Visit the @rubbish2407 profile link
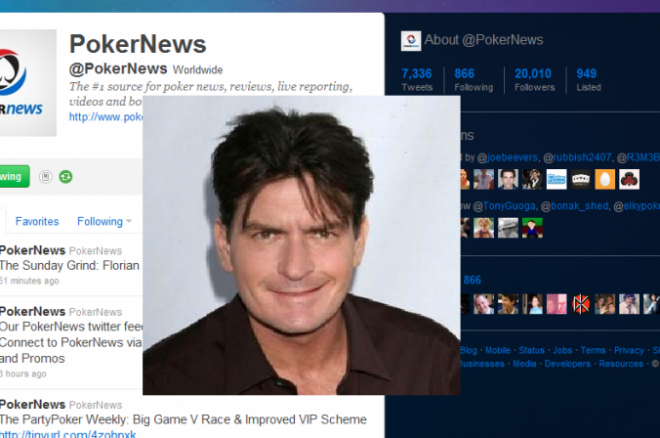The image size is (660, 438). point(577,157)
